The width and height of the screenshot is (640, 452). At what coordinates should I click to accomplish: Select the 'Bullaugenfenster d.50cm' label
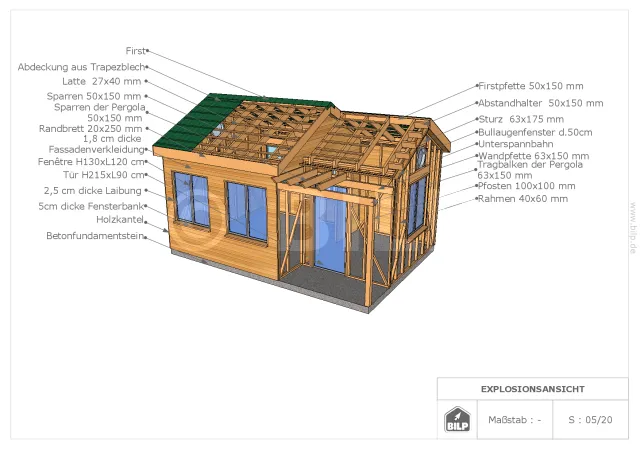coord(535,132)
